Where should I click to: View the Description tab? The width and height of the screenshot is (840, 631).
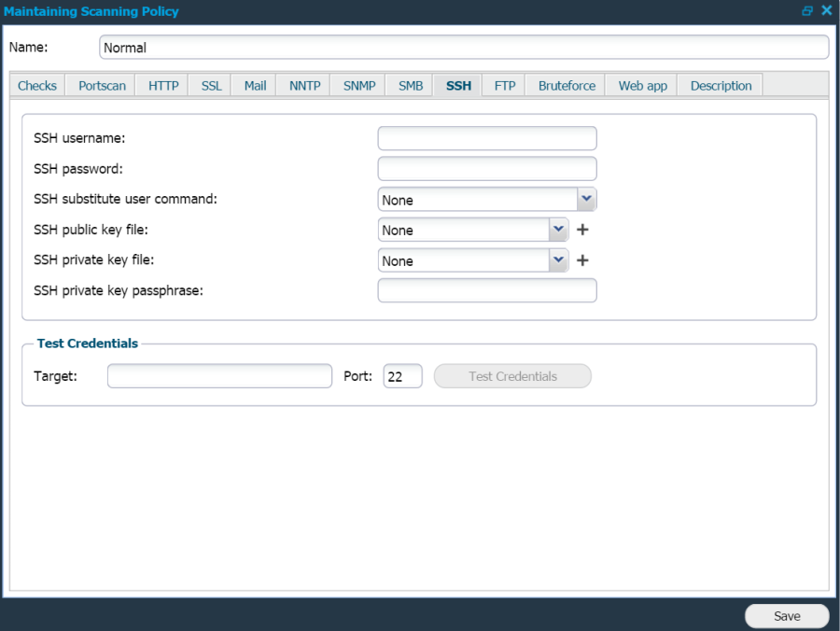720,85
